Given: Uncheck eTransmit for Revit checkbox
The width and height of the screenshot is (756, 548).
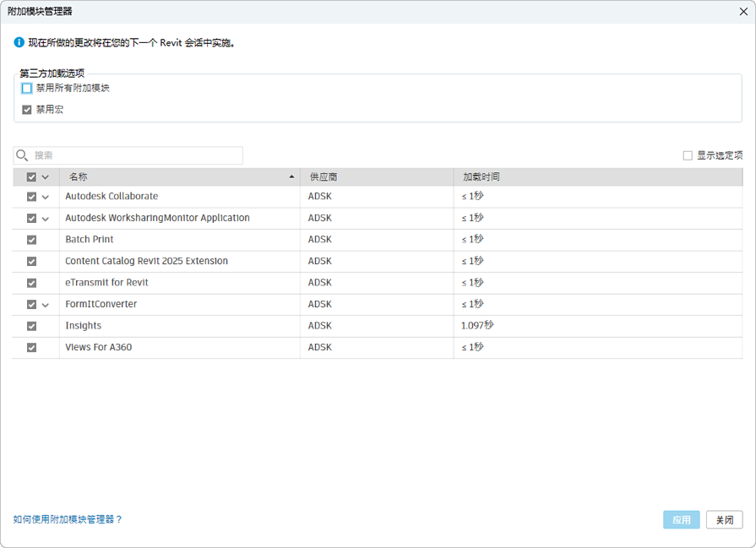Looking at the screenshot, I should tap(32, 283).
